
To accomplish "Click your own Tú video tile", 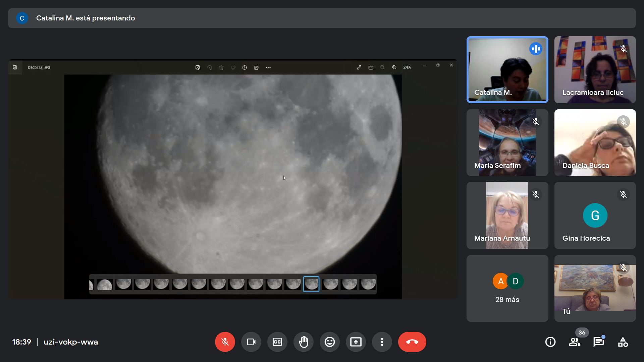I will (x=595, y=288).
